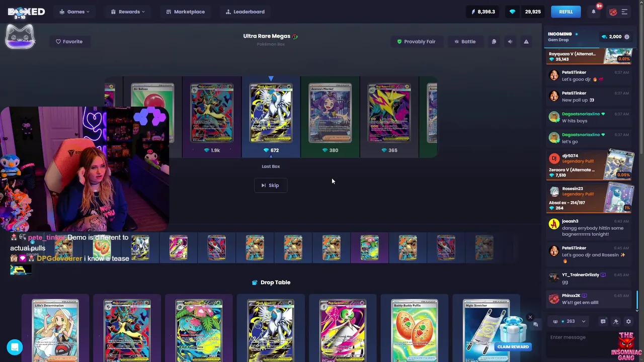Open the chat rules gavel icon
The width and height of the screenshot is (644, 362).
615,321
